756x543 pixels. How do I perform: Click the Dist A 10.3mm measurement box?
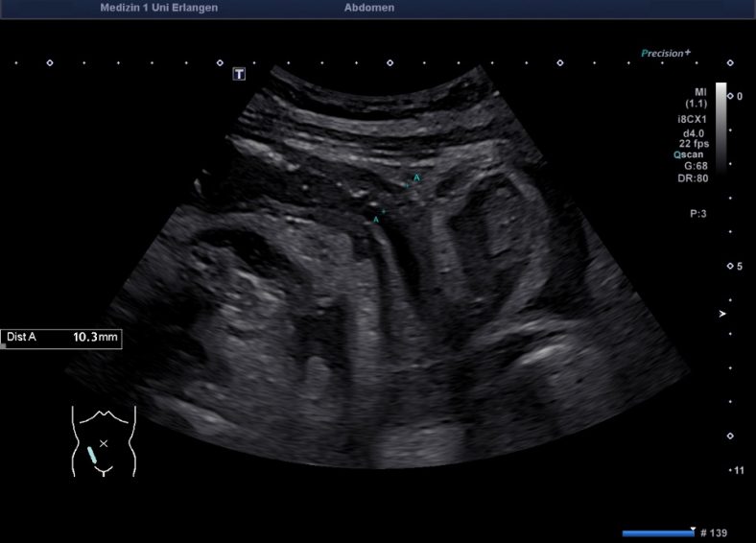click(60, 339)
